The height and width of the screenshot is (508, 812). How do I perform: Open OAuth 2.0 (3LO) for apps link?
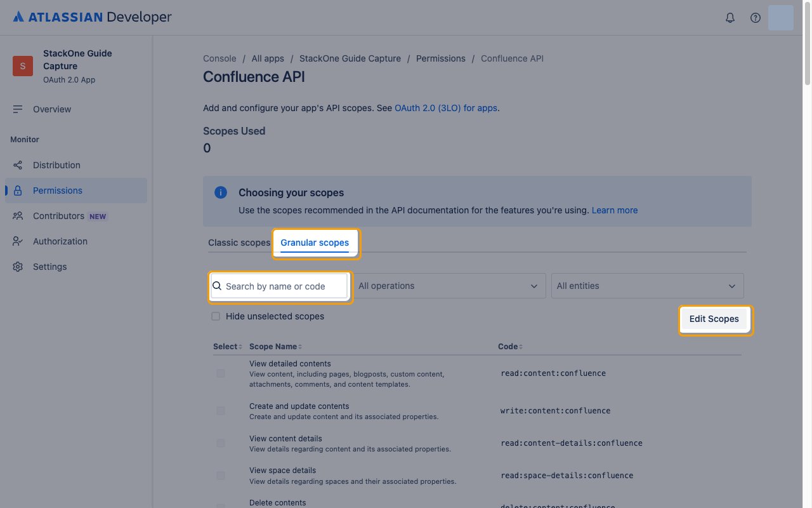coord(446,108)
